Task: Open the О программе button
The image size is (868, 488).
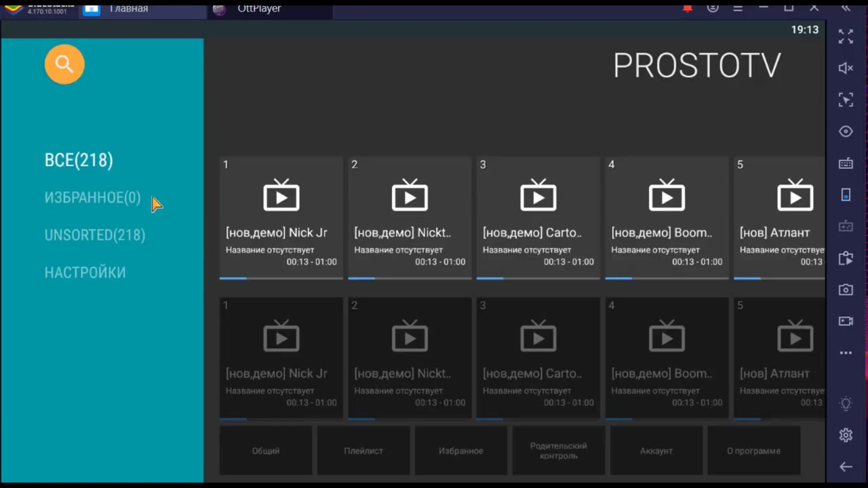Action: 754,451
